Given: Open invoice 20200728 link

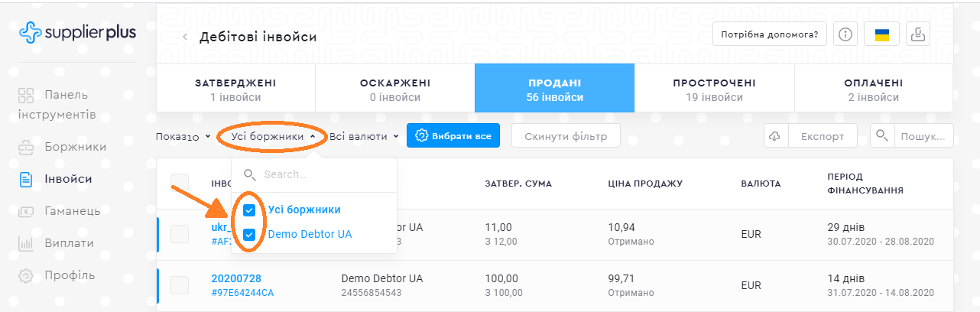Looking at the screenshot, I should 236,278.
